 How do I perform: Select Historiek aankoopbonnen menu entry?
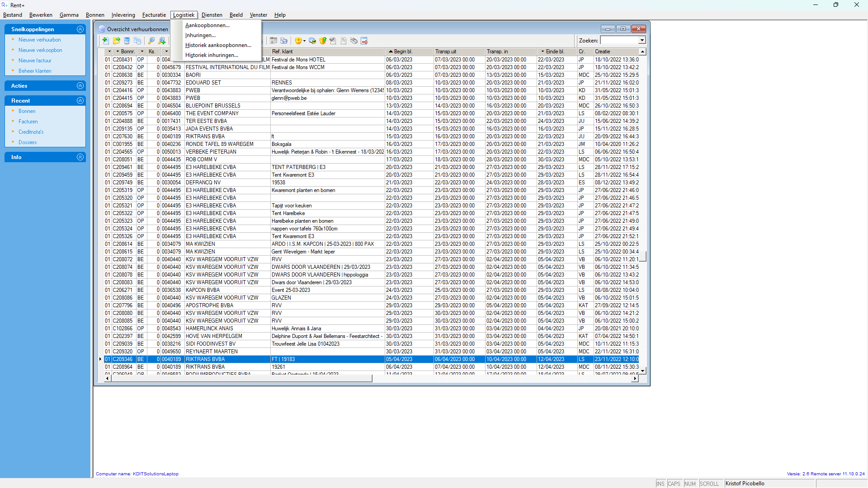click(x=218, y=45)
